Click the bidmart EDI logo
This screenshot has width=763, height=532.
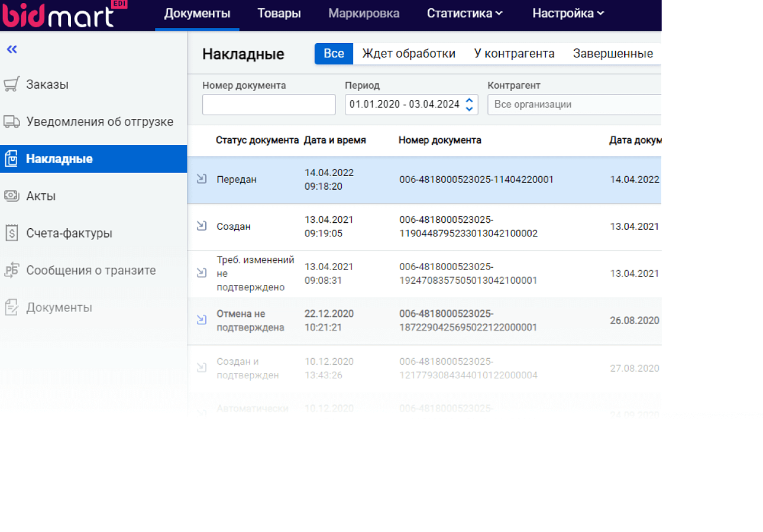click(x=64, y=14)
